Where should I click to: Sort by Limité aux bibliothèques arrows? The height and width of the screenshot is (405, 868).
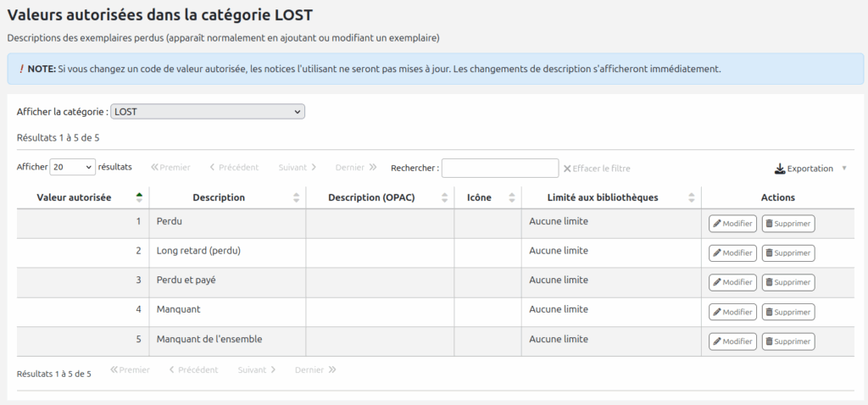tap(692, 197)
